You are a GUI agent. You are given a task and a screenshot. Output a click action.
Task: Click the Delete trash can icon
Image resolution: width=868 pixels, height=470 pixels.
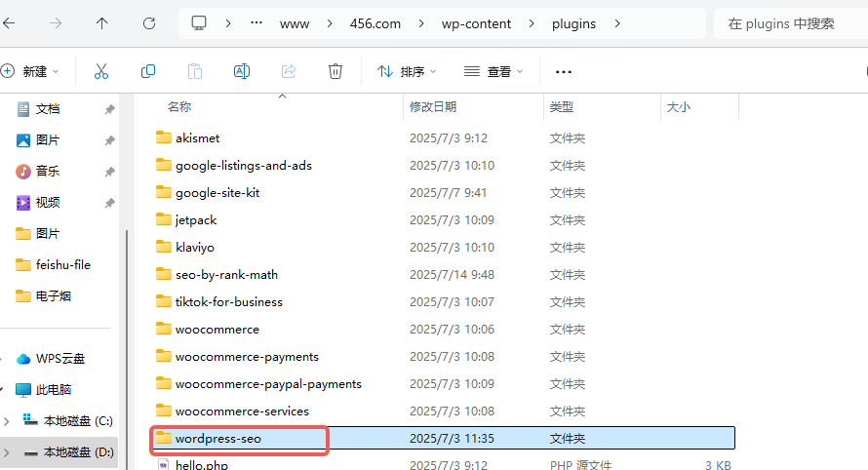[x=335, y=71]
